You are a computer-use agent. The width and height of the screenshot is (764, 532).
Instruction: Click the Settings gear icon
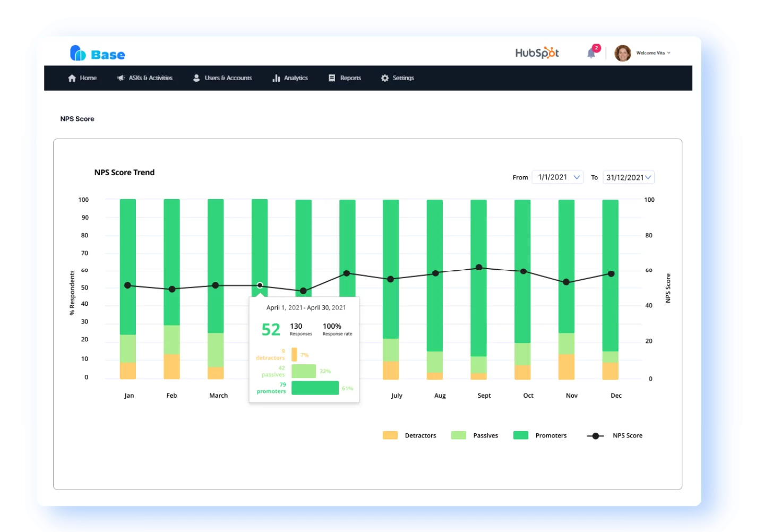[x=384, y=78]
